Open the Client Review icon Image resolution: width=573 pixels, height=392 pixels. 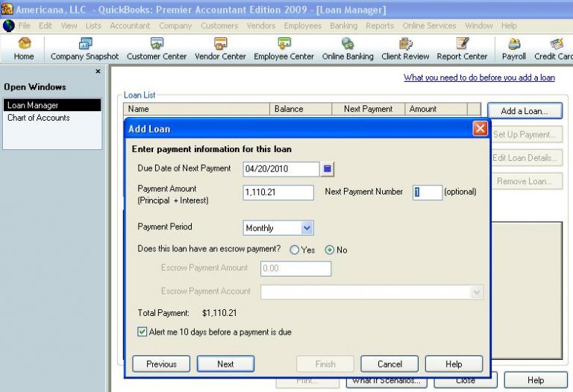[405, 49]
